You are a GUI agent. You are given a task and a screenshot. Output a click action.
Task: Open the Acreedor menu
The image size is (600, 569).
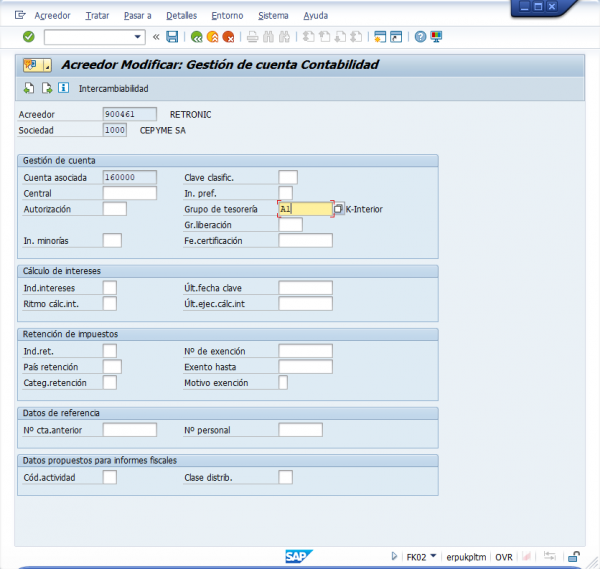click(x=52, y=16)
